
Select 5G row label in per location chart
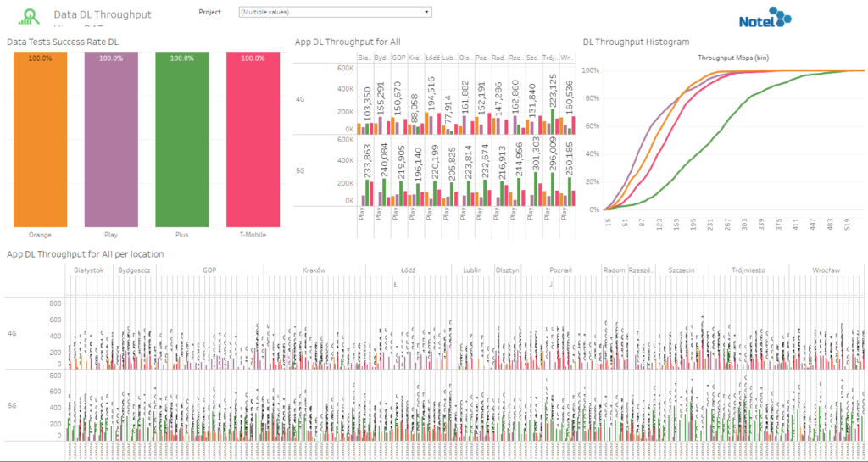(x=13, y=405)
